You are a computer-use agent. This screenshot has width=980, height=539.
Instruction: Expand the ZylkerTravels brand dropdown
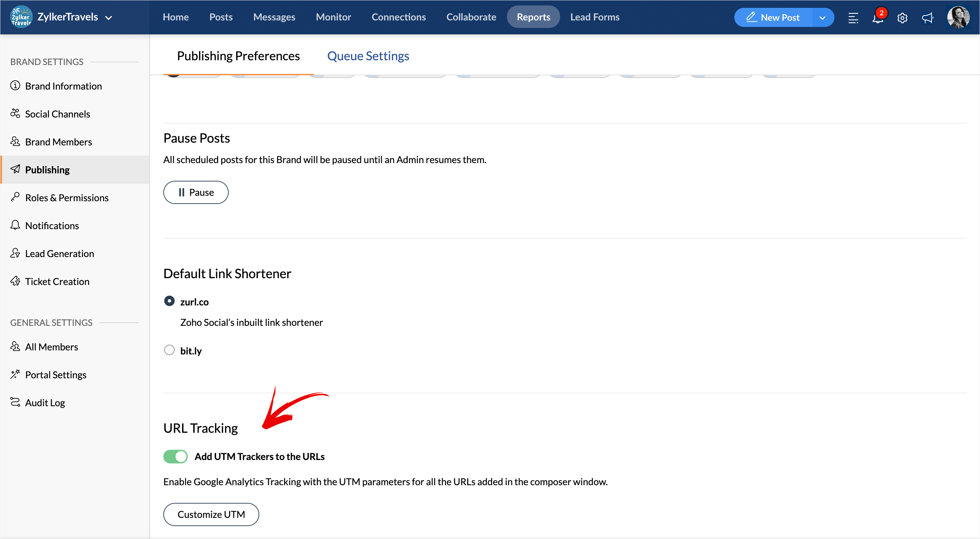[x=109, y=17]
